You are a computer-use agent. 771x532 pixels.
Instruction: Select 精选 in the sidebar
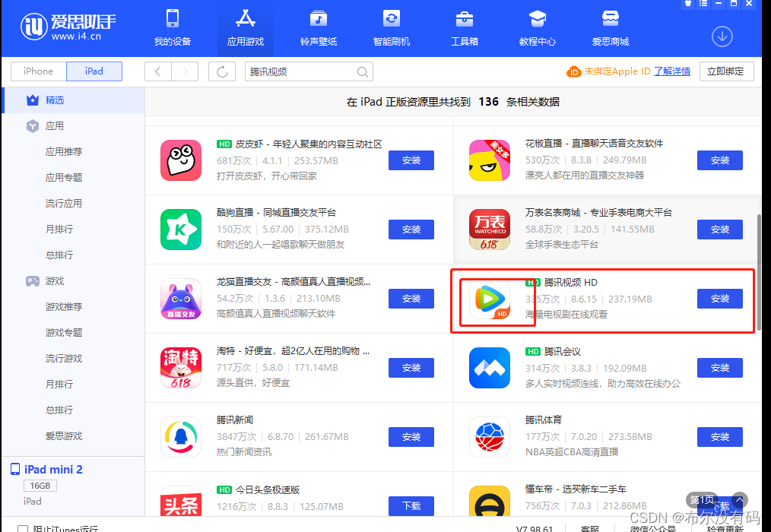coord(74,100)
